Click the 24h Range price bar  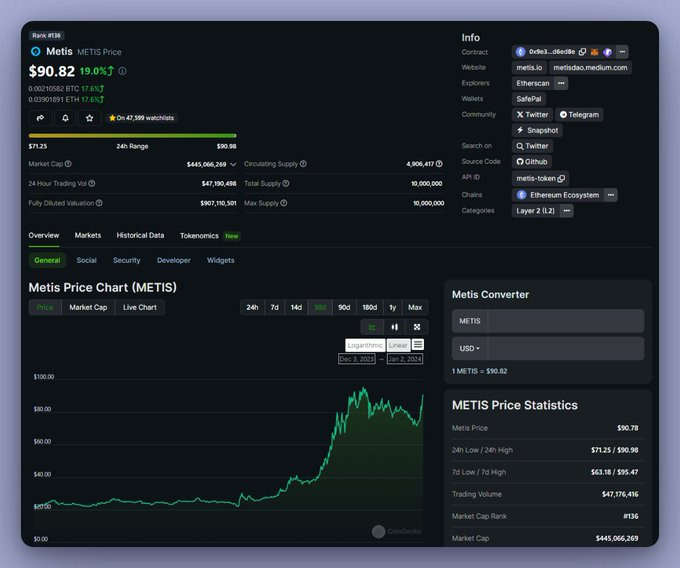(x=132, y=135)
